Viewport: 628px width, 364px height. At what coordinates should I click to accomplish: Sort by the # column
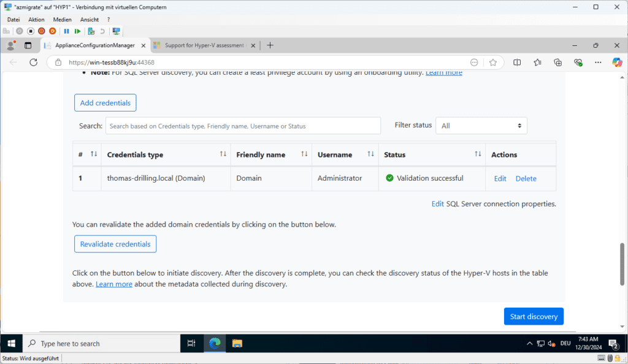[94, 154]
